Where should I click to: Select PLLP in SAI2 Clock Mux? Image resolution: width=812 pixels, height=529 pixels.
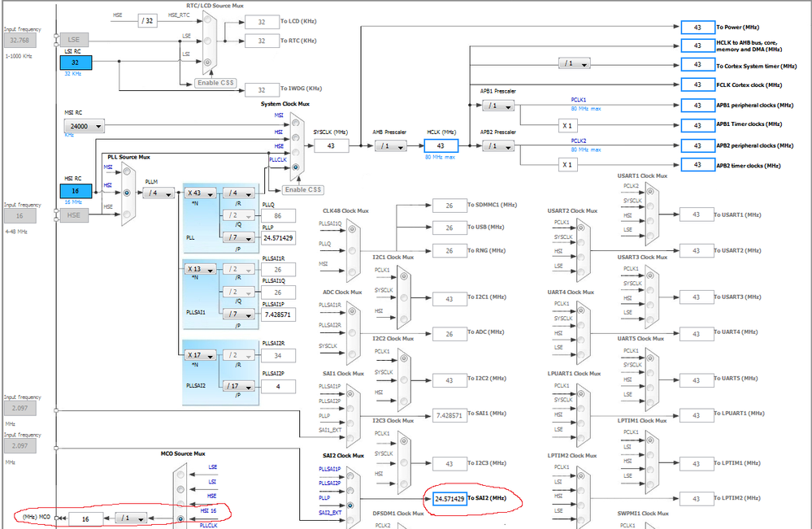350,505
